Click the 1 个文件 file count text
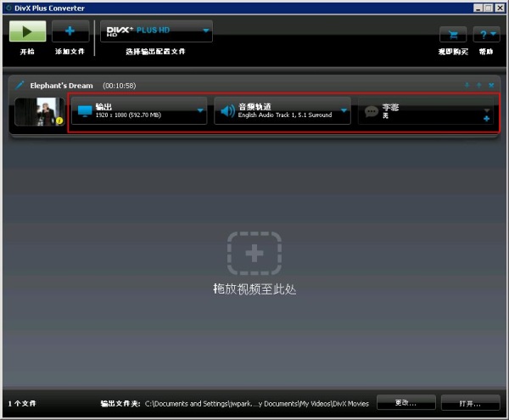 click(22, 403)
